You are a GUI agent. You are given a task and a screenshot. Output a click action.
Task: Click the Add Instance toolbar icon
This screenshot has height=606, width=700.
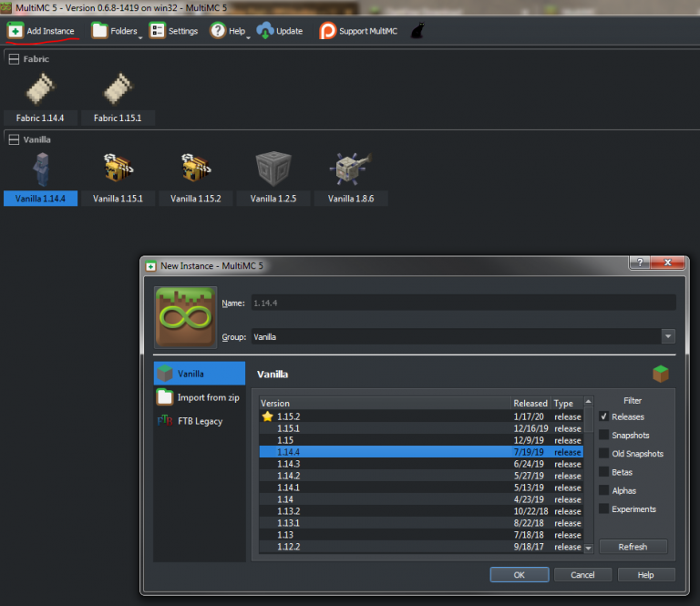(x=15, y=31)
